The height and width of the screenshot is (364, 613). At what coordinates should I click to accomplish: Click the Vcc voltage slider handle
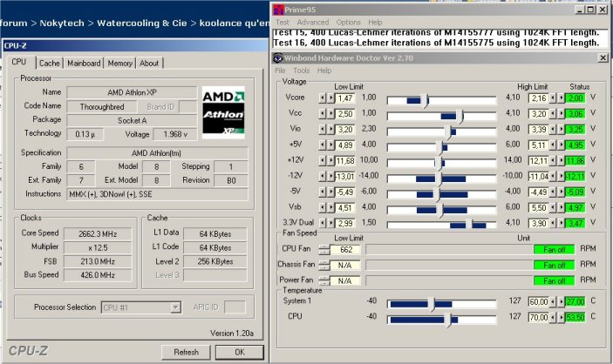pyautogui.click(x=460, y=117)
